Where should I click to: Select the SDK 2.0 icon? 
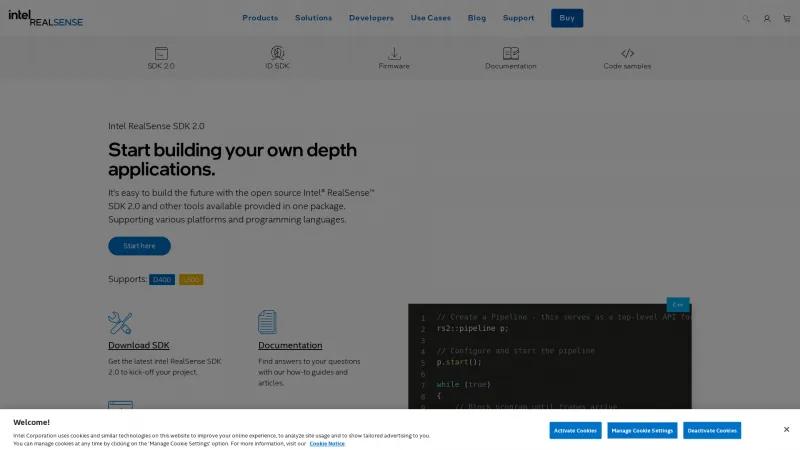pyautogui.click(x=161, y=53)
